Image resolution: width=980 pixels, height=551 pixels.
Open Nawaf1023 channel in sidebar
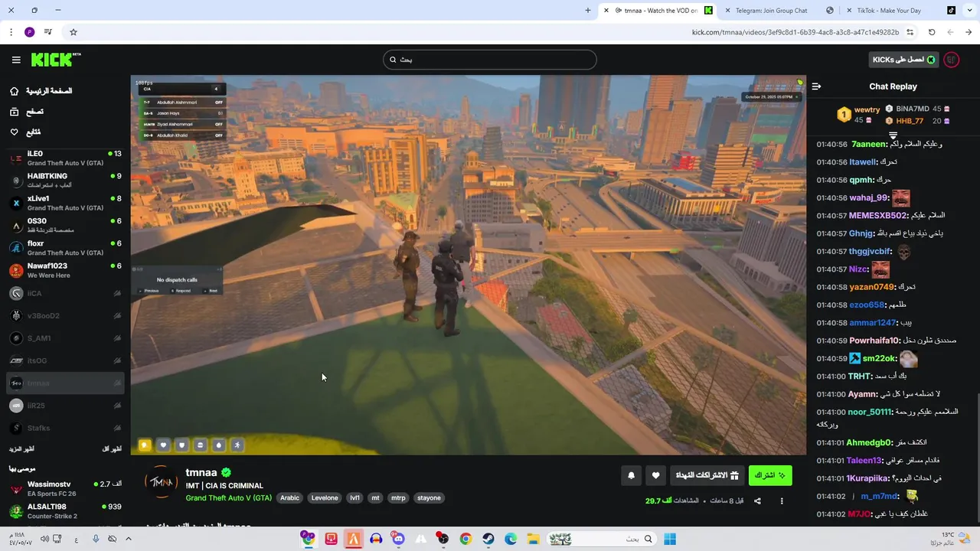pos(65,270)
